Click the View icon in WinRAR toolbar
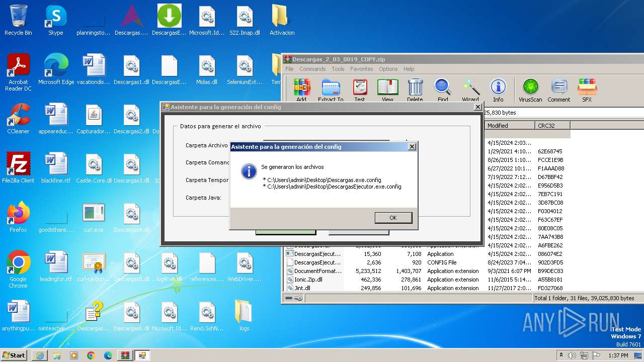 pyautogui.click(x=387, y=90)
